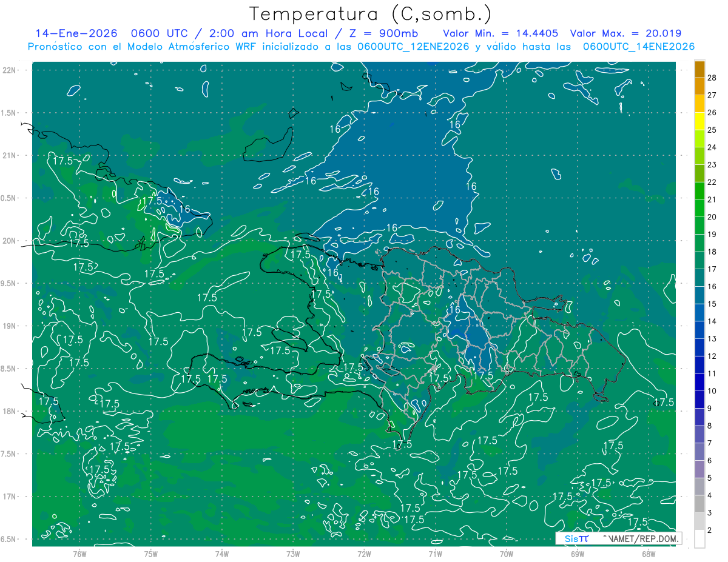728x562 pixels.
Task: Click "Pronóstico con el Modelo Atmósferico WRF" text
Action: pos(143,47)
